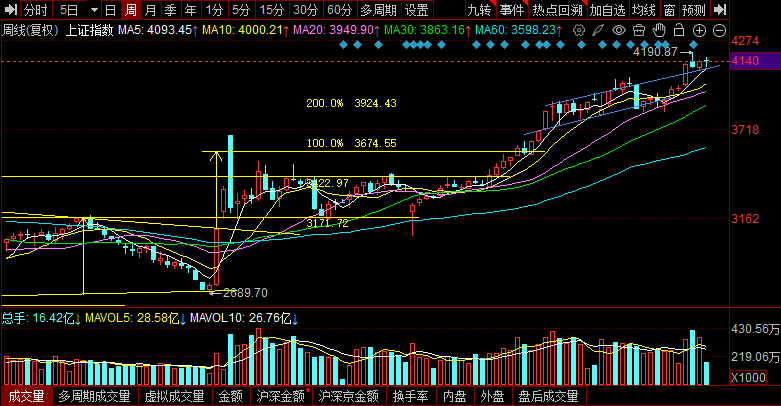Toggle the 事件 events overlay

pyautogui.click(x=512, y=10)
